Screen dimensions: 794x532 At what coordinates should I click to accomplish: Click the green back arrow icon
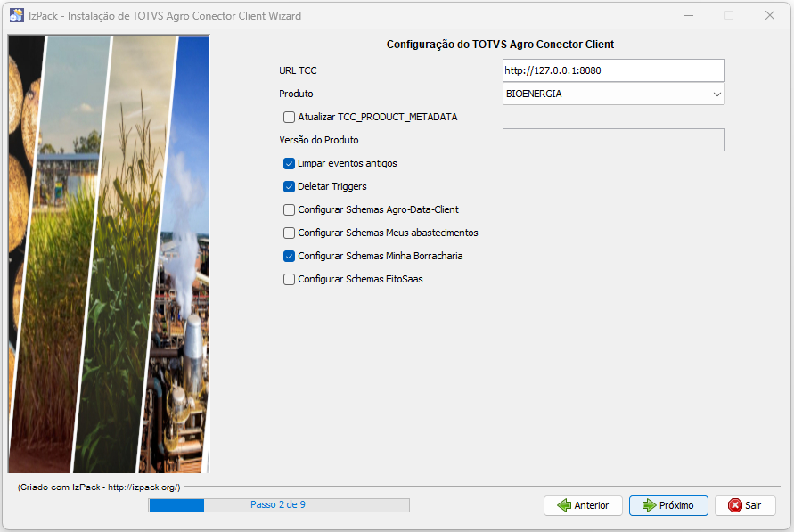[x=563, y=505]
